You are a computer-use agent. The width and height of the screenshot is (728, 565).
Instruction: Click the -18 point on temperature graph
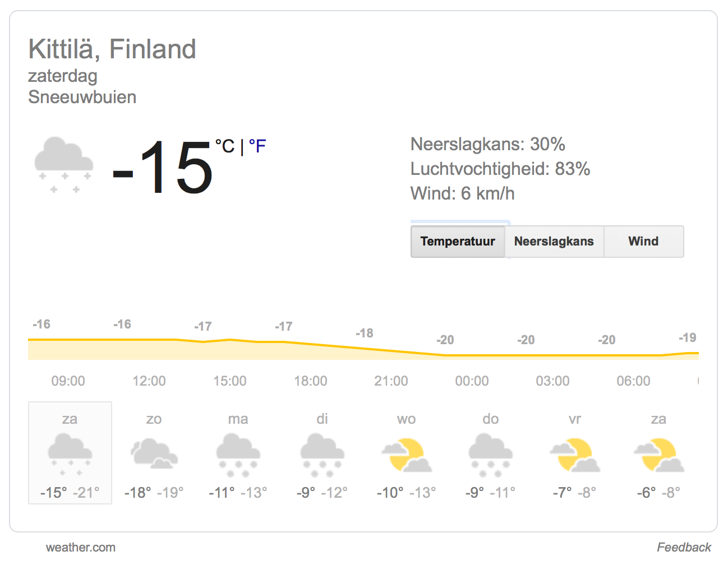click(365, 334)
